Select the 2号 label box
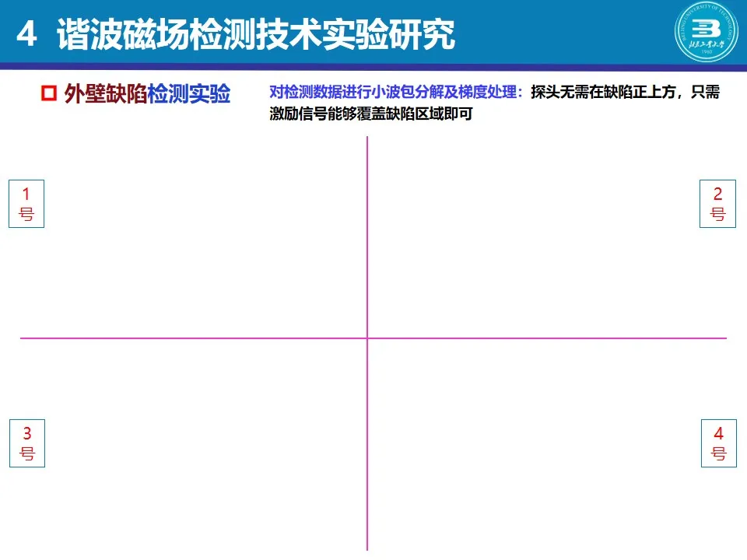Viewport: 747px width, 560px height. [717, 204]
